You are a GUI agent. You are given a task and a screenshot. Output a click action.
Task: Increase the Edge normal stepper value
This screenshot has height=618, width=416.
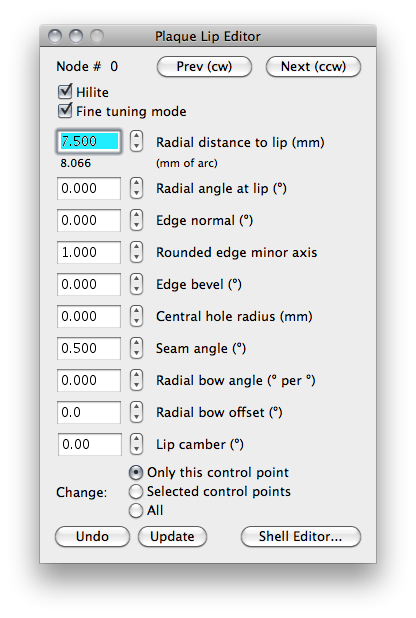coord(136,215)
